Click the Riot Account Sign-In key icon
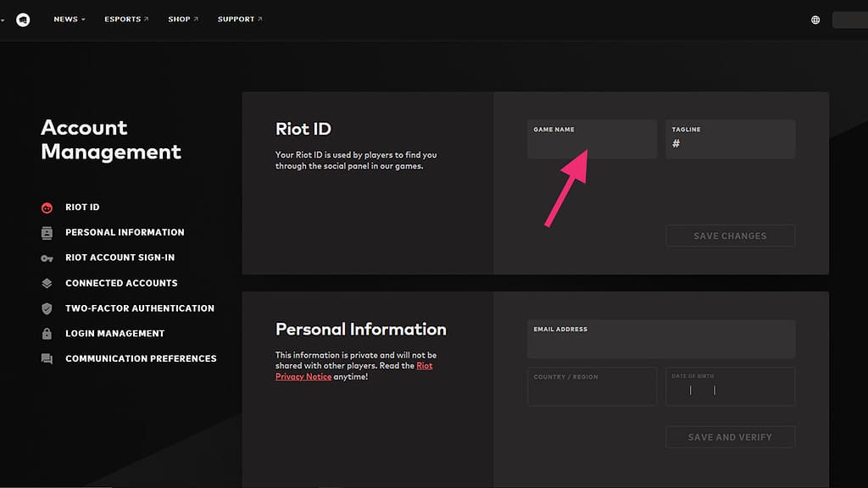Image resolution: width=868 pixels, height=488 pixels. tap(47, 258)
